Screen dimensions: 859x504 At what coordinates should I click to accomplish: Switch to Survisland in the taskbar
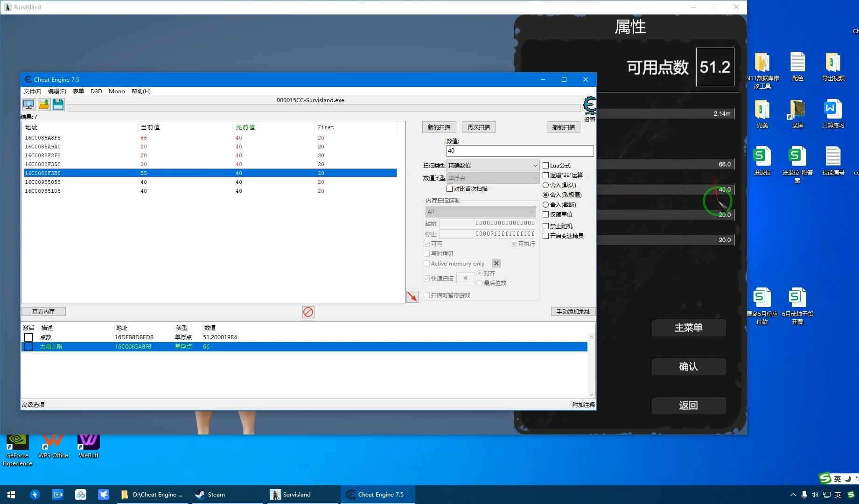303,495
